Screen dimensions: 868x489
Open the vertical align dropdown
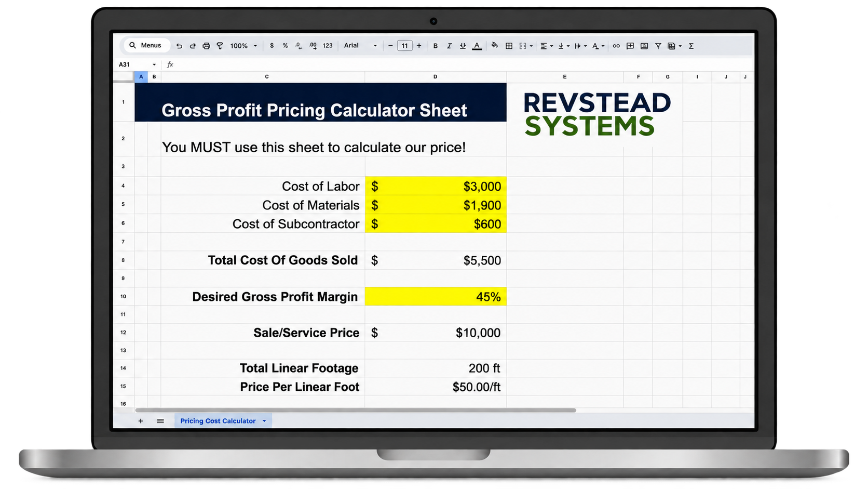pyautogui.click(x=563, y=46)
